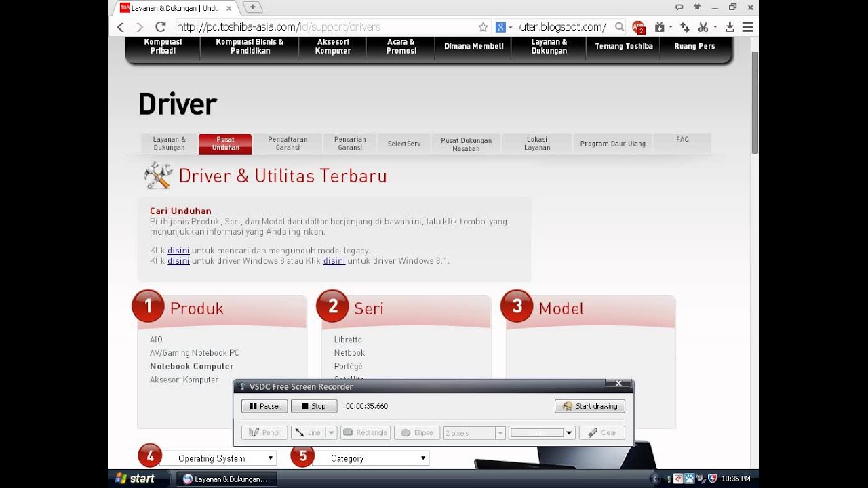Switch to the SelectServ tab

click(x=404, y=143)
